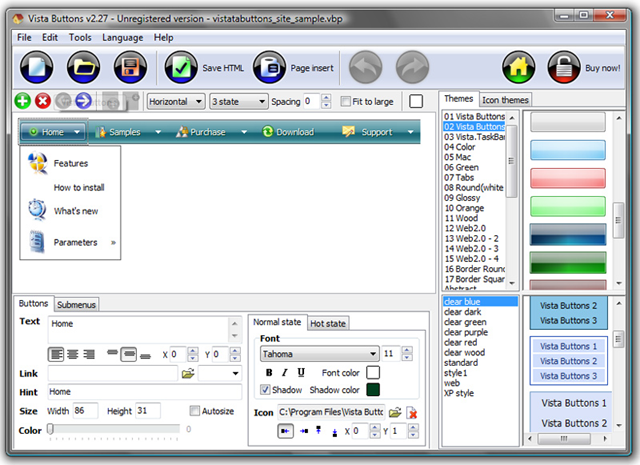Click the Open folder toolbar icon

click(83, 68)
